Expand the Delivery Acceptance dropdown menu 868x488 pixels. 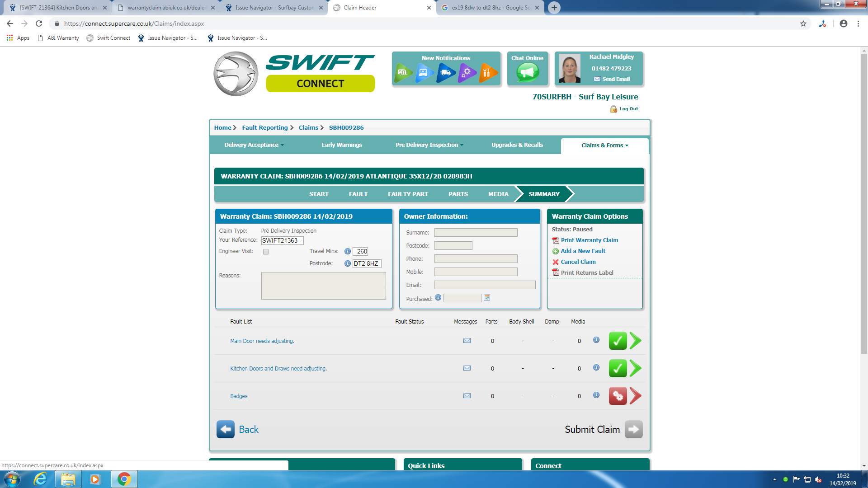click(x=254, y=145)
